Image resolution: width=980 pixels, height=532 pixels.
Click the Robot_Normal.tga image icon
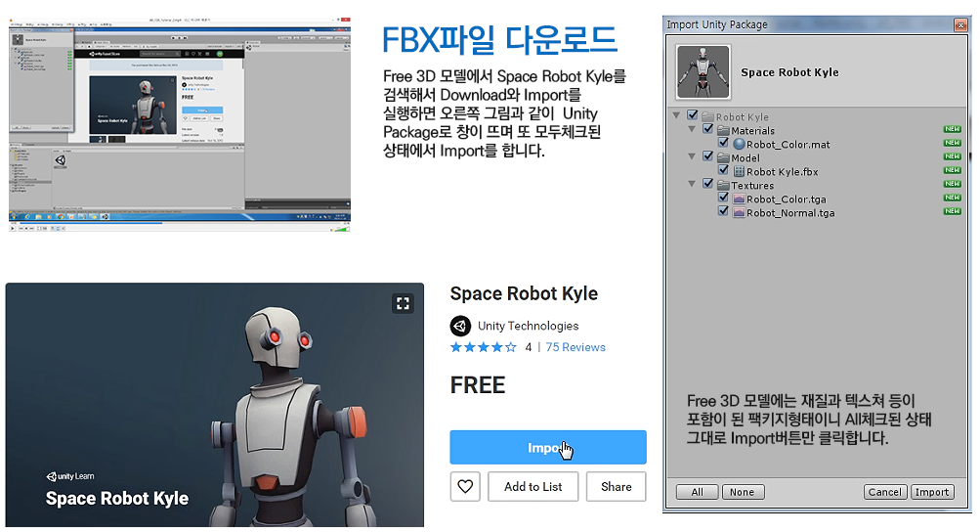(x=739, y=213)
